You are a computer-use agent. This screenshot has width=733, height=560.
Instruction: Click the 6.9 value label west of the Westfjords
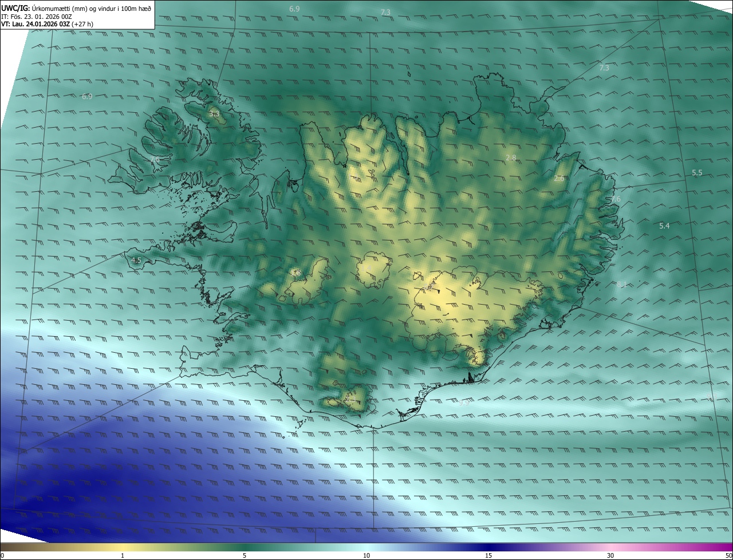tap(87, 96)
